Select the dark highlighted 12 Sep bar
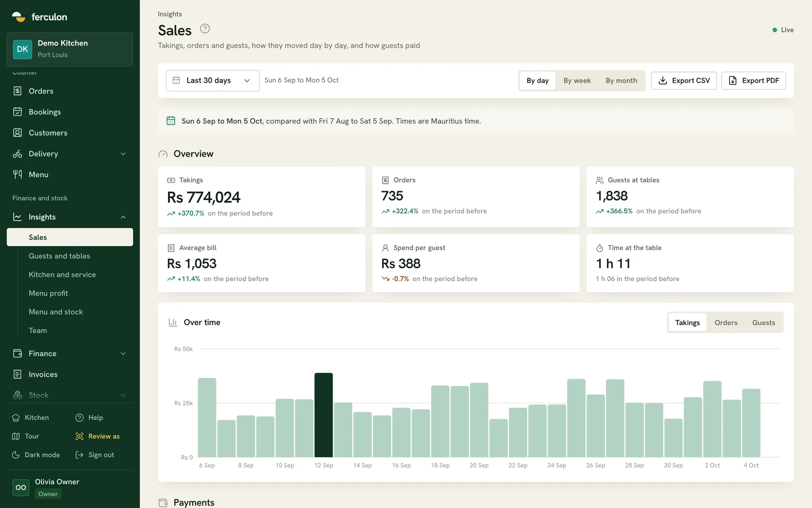The width and height of the screenshot is (812, 508). tap(324, 415)
